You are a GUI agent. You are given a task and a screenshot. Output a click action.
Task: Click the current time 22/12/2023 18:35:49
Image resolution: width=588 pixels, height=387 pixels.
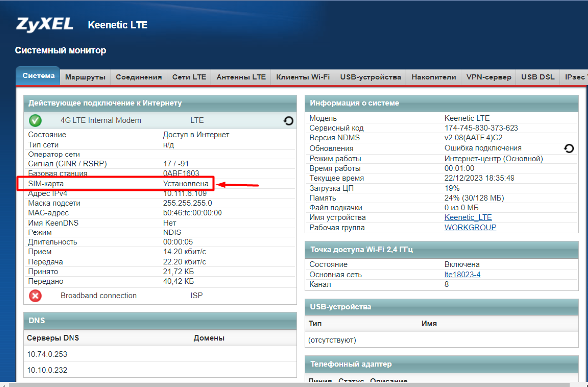(x=480, y=178)
